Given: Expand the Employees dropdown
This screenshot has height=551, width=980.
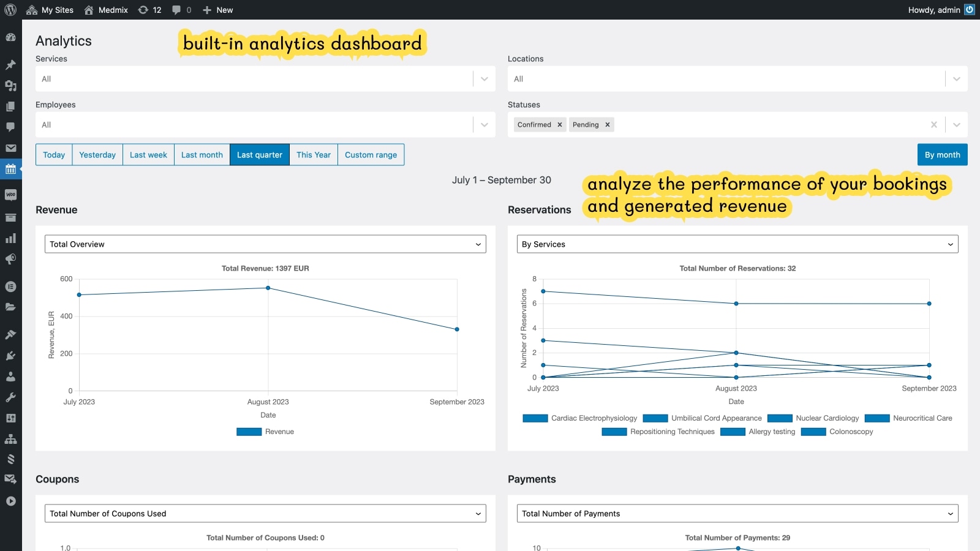Looking at the screenshot, I should pos(484,125).
